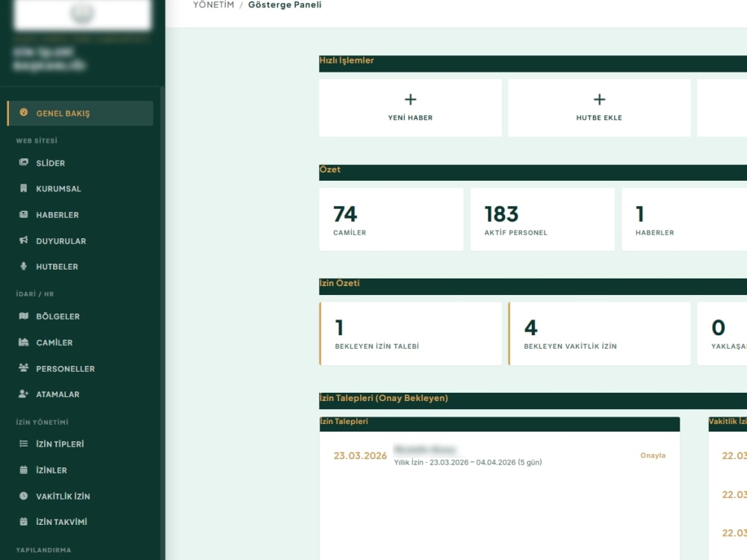Open the Bekleyen Vakitlik İzin card
The width and height of the screenshot is (747, 560).
(599, 333)
